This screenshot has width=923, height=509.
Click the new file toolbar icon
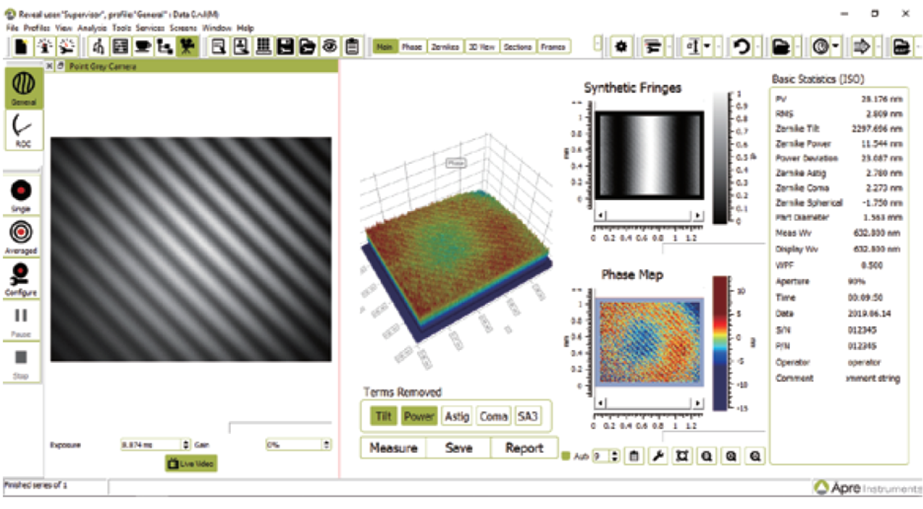point(21,46)
